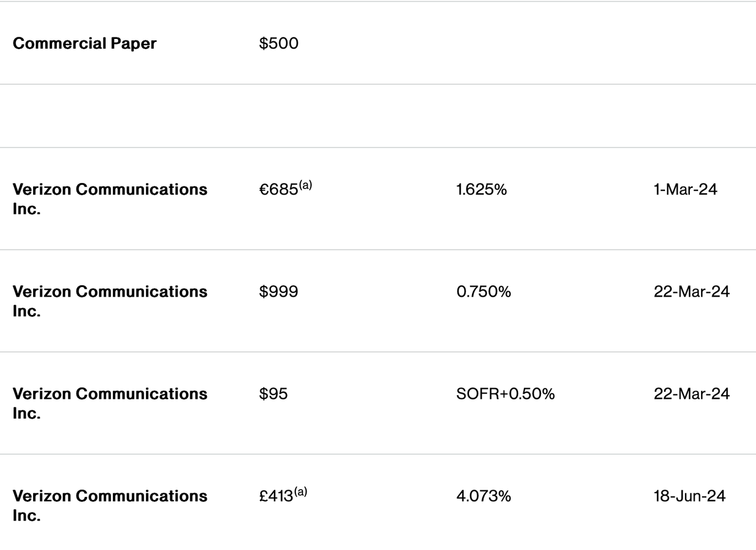Click the €685 principal amount
Screen dimensions: 756x550
tap(279, 190)
